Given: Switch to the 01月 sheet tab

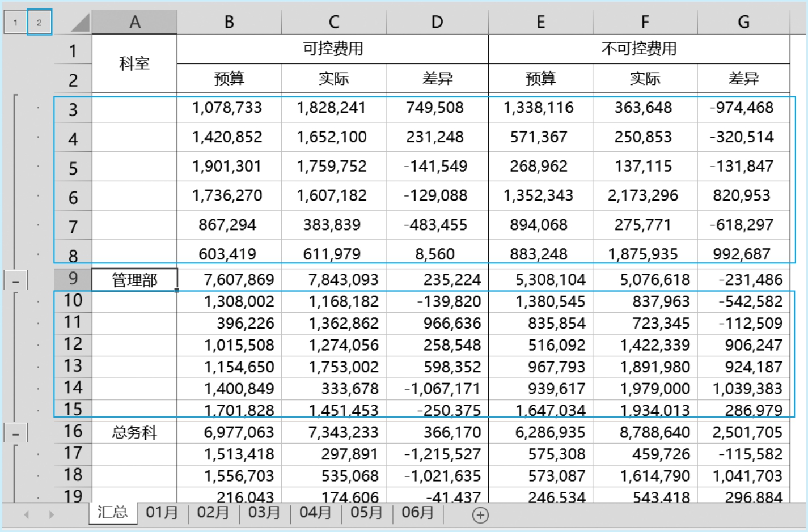Looking at the screenshot, I should point(162,513).
